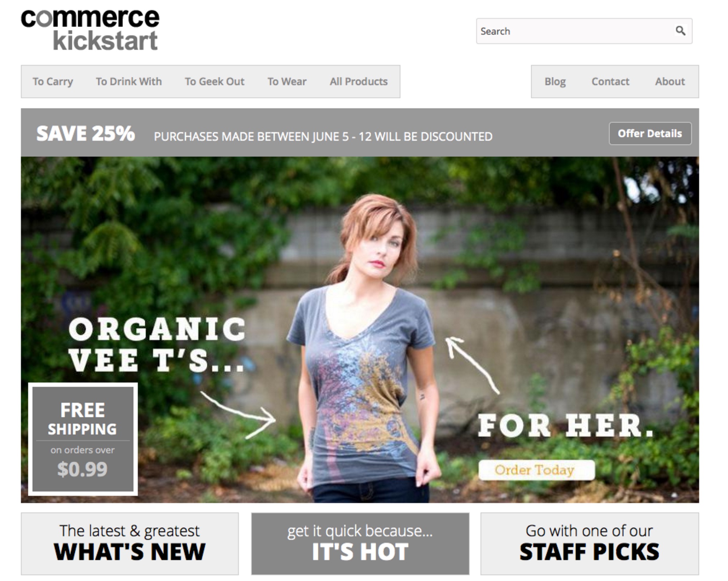
Task: Browse All Products in navigation
Action: tap(359, 82)
